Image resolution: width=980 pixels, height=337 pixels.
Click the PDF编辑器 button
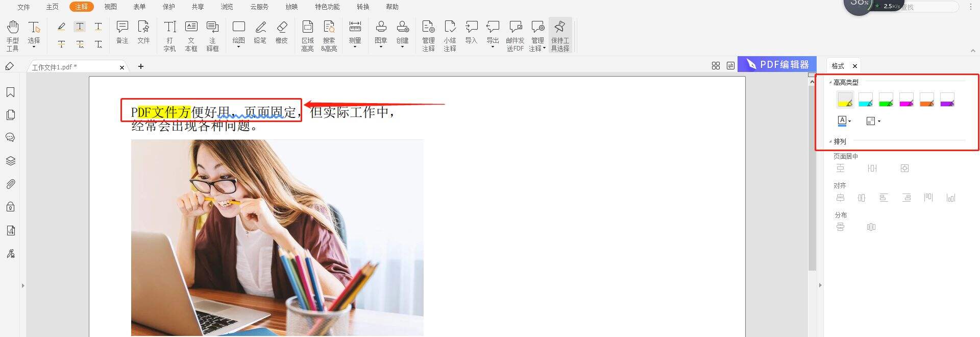tap(777, 64)
